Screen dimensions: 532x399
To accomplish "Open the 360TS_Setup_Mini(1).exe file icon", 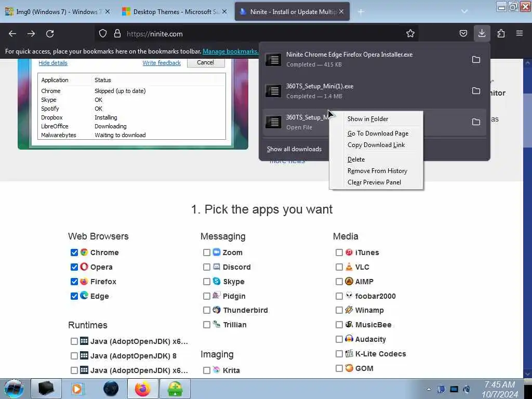I will 273,91.
